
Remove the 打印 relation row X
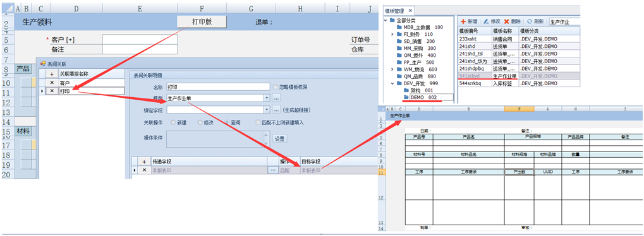pyautogui.click(x=52, y=91)
